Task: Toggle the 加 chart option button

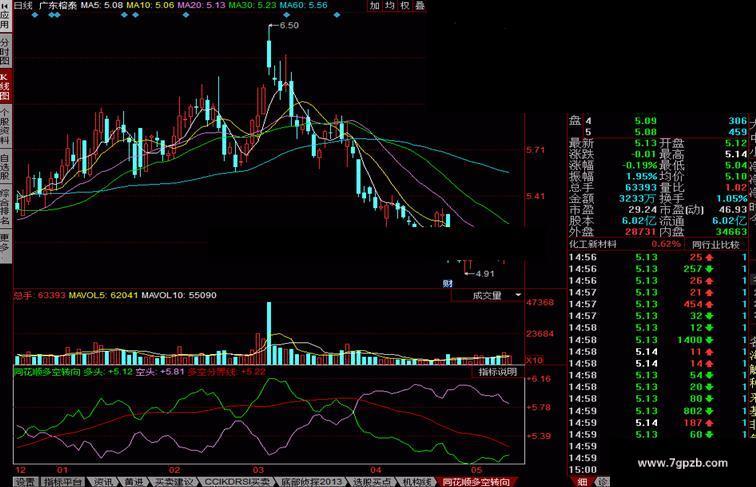Action: click(375, 5)
